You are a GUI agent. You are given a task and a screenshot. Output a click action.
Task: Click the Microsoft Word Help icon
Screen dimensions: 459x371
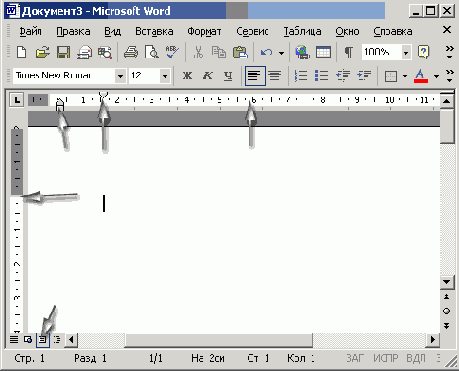pos(423,52)
